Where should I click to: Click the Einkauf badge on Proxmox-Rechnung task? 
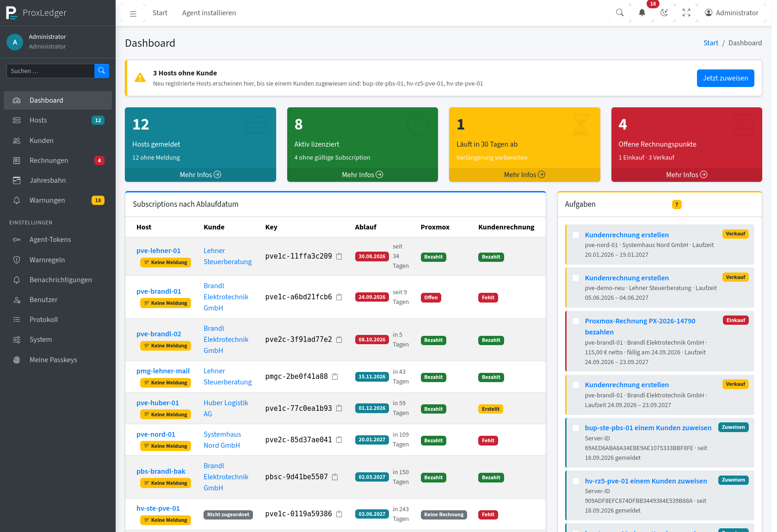(735, 320)
